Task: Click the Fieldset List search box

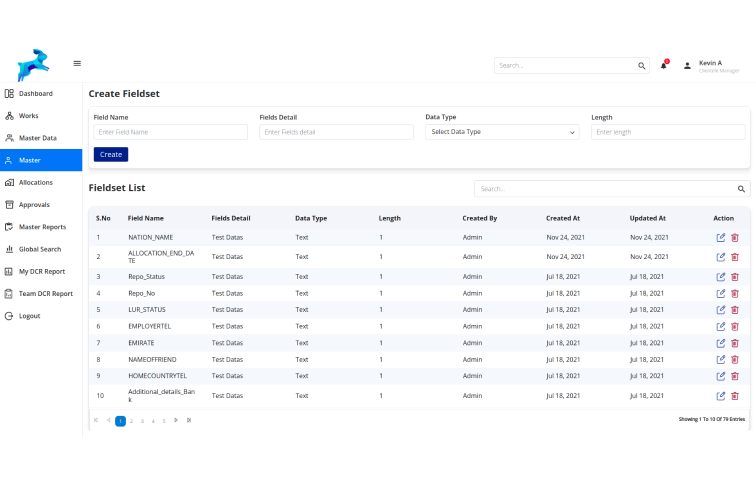Action: pos(605,188)
